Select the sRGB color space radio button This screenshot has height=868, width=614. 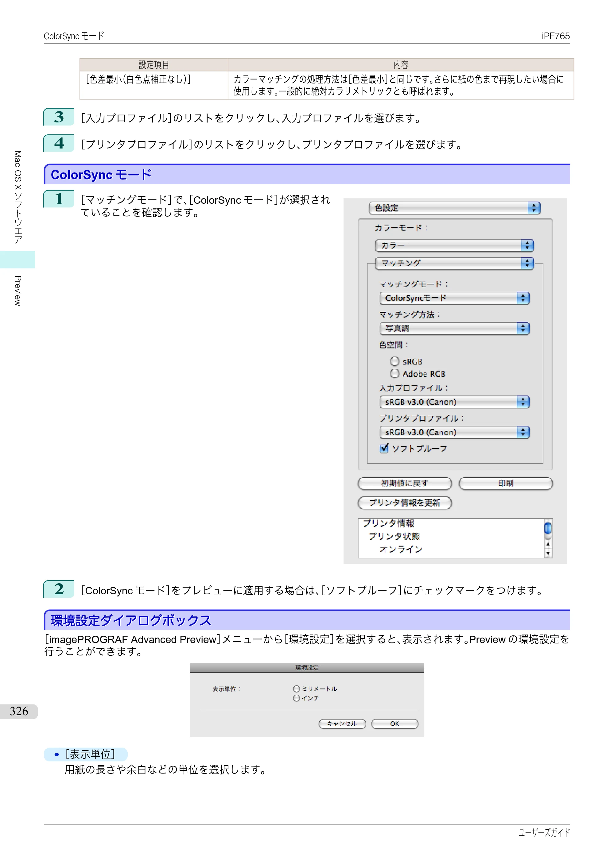coord(394,361)
